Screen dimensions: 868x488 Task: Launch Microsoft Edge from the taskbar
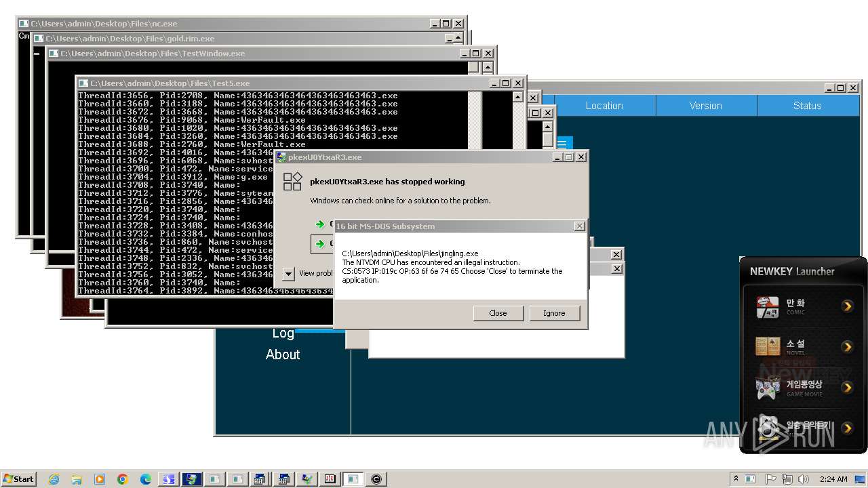coord(146,479)
